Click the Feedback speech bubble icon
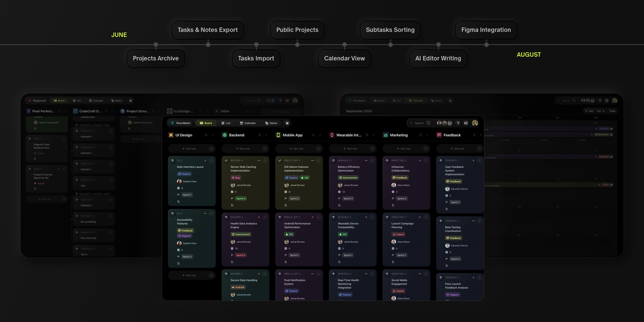The image size is (644, 322). click(439, 135)
